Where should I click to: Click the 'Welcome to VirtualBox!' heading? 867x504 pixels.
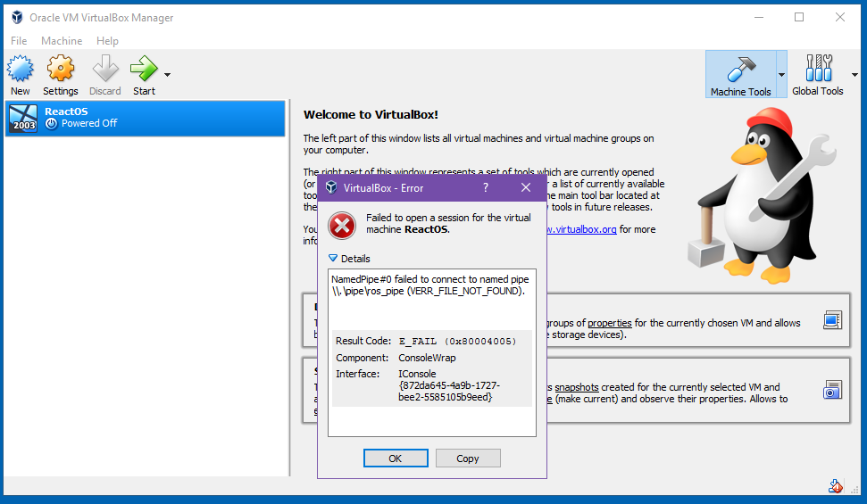[371, 114]
